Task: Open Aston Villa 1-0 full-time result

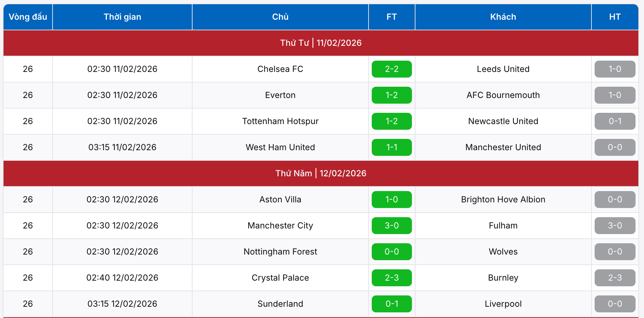Action: [391, 200]
